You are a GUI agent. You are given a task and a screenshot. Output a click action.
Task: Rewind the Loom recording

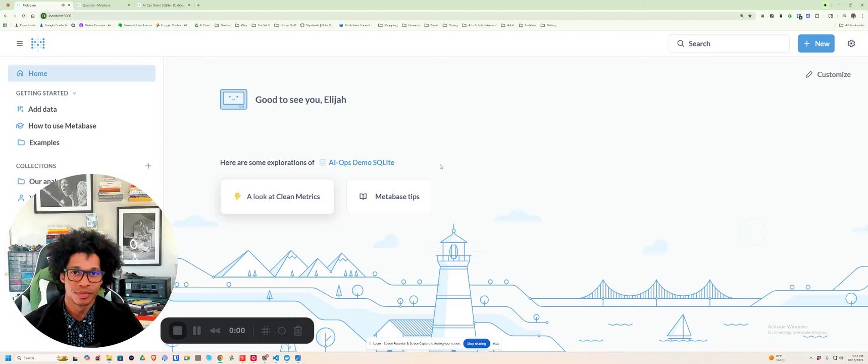[215, 331]
